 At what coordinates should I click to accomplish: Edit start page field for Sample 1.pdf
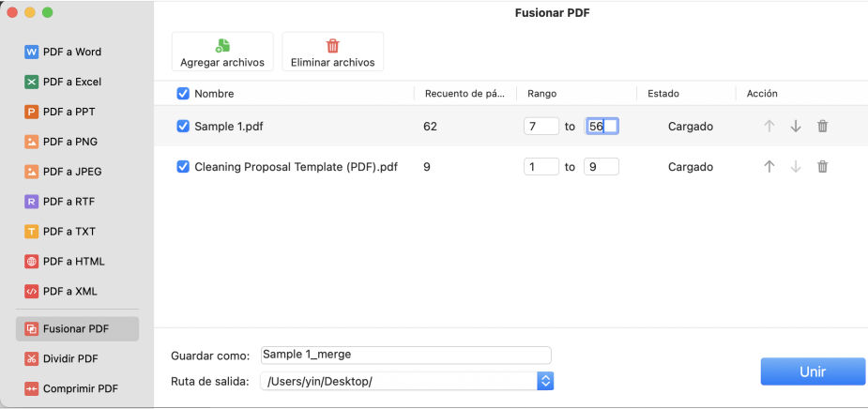coord(541,127)
